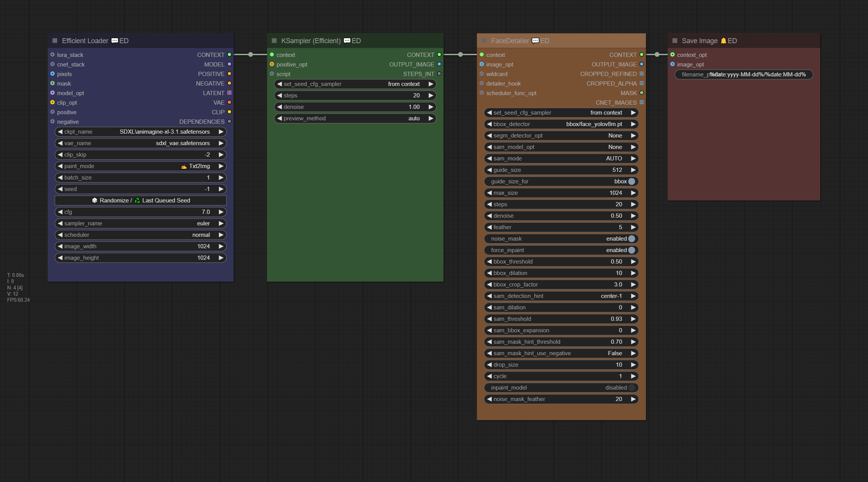Open the sampler_name euler dropdown

(x=140, y=223)
